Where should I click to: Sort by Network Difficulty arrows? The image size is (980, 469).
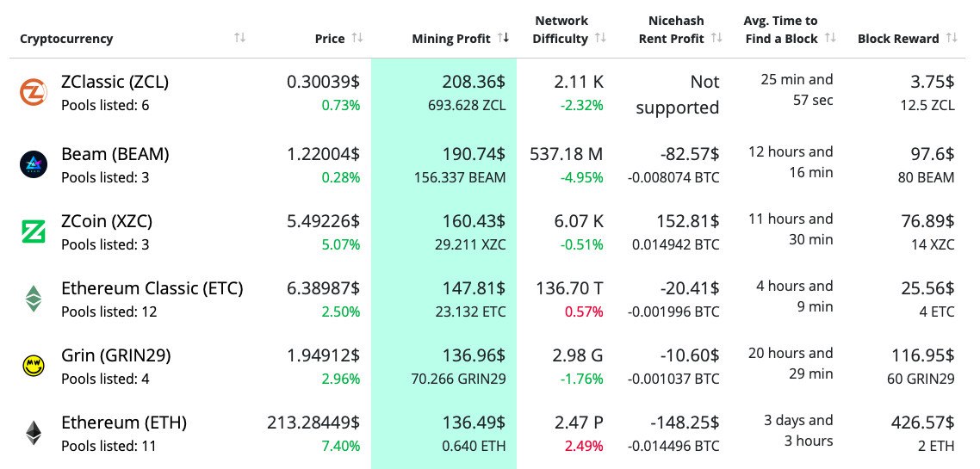[x=600, y=38]
